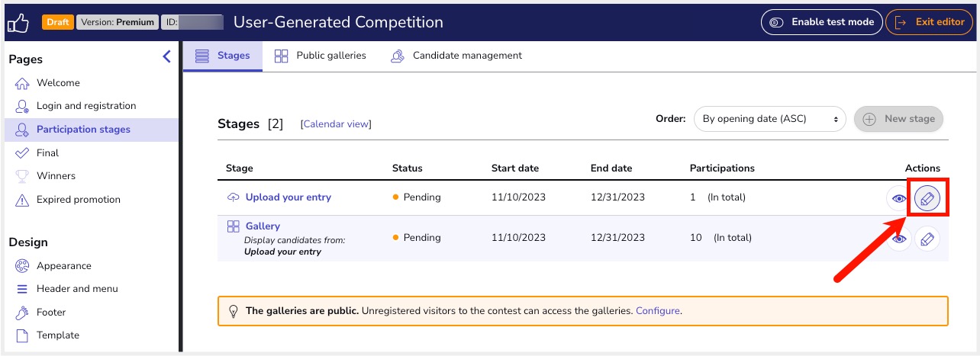Click Configure link in galleries notice
Screen dimensions: 980x356
[x=657, y=311]
